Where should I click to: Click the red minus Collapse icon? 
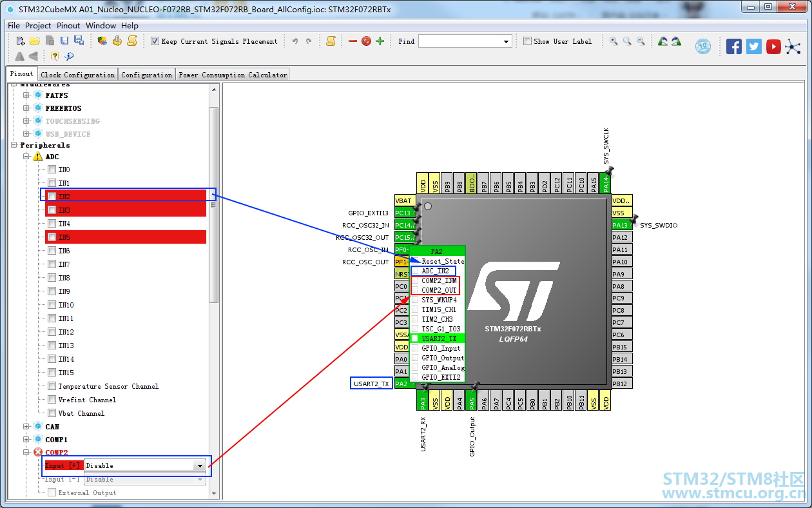pyautogui.click(x=353, y=41)
